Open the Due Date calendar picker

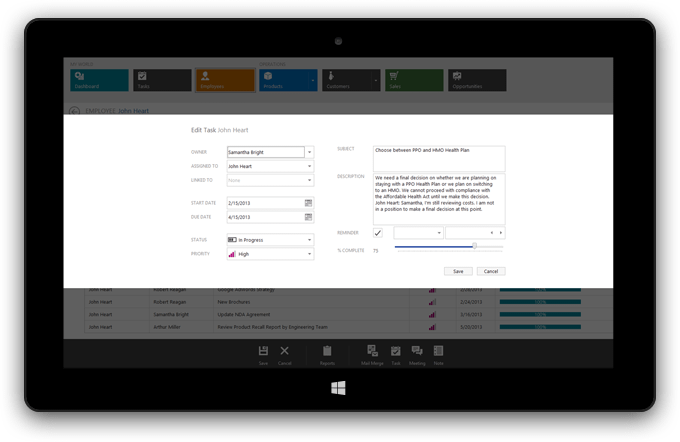click(x=308, y=217)
